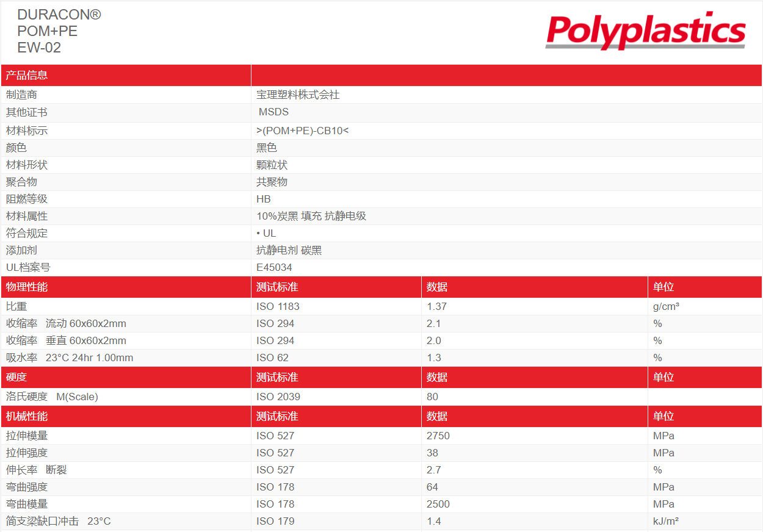
Task: Select UL file number E45034
Action: point(274,267)
